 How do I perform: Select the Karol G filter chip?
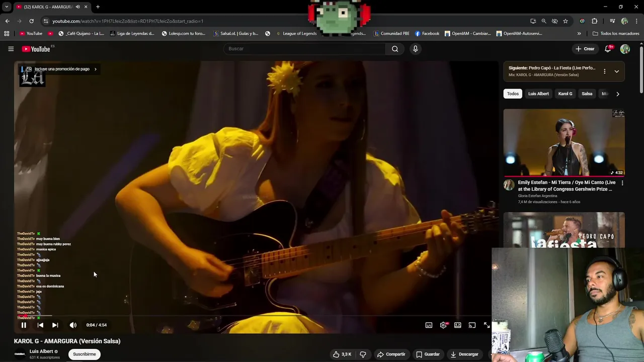(x=565, y=94)
